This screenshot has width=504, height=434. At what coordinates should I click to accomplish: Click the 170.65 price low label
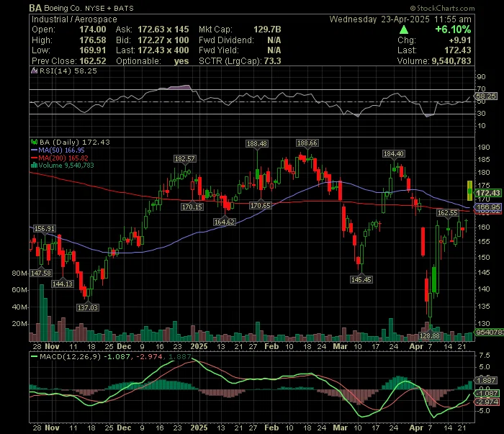tap(261, 206)
